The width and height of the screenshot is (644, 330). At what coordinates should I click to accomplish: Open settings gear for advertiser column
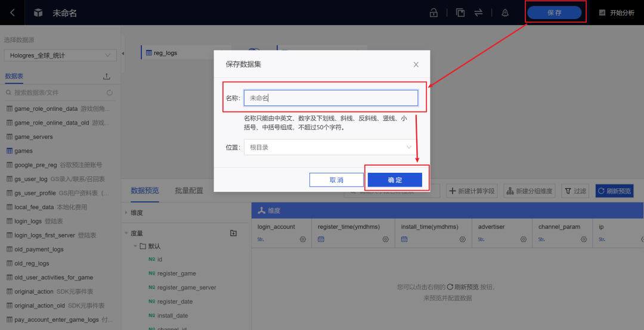click(x=524, y=239)
